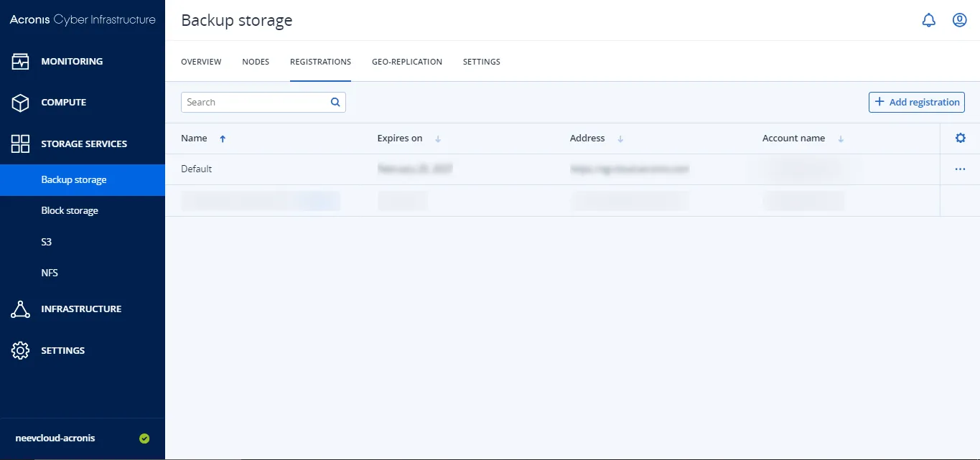This screenshot has height=460, width=980.
Task: Open the user account profile icon
Action: click(960, 20)
